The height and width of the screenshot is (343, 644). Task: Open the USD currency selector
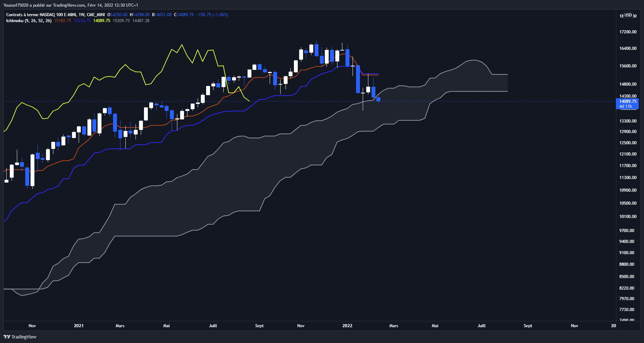tap(628, 15)
